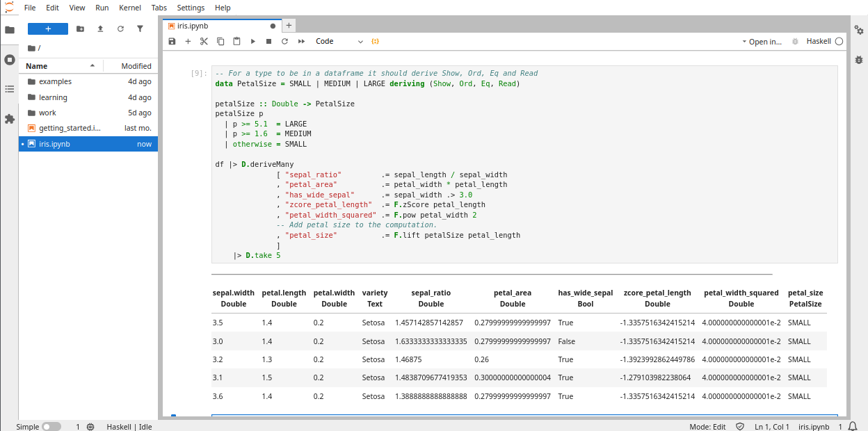This screenshot has width=868, height=431.
Task: Open the Kernel menu
Action: pyautogui.click(x=130, y=8)
